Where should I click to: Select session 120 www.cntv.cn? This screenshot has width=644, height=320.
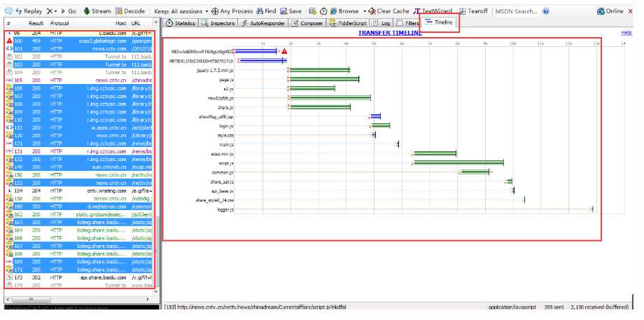(x=78, y=135)
